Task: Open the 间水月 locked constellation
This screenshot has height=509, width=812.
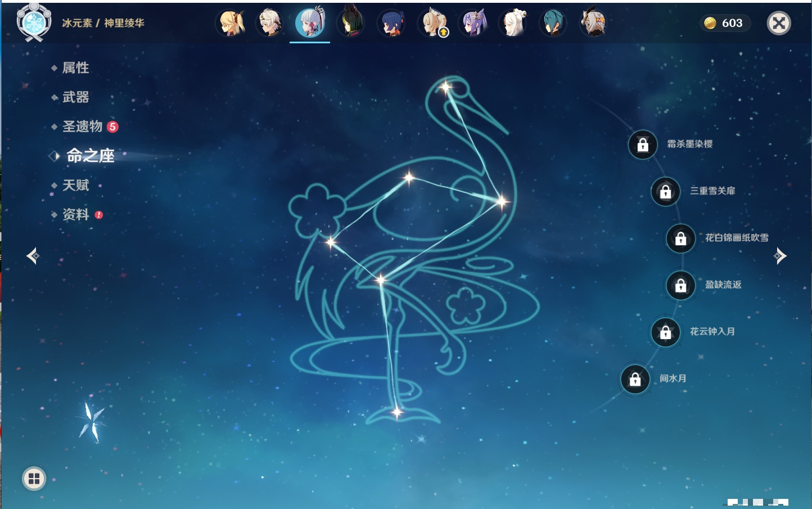Action: point(635,380)
